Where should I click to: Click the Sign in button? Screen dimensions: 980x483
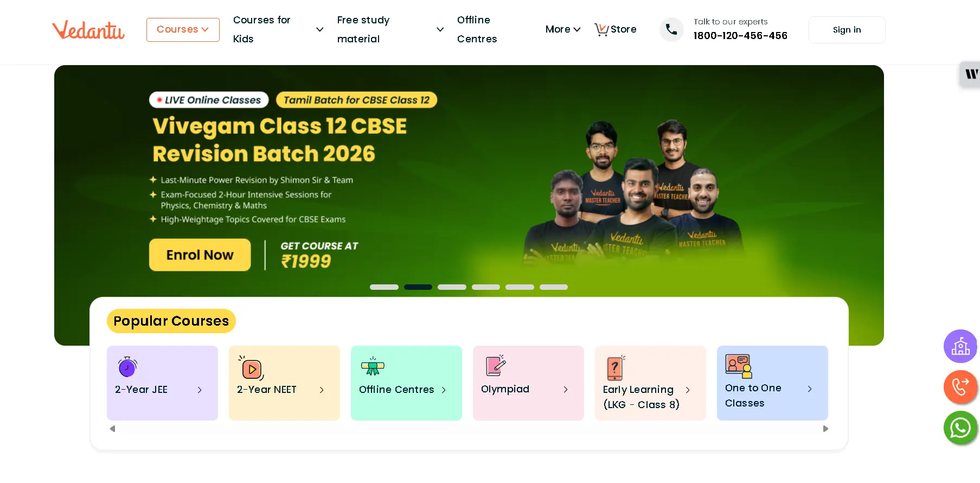tap(847, 30)
